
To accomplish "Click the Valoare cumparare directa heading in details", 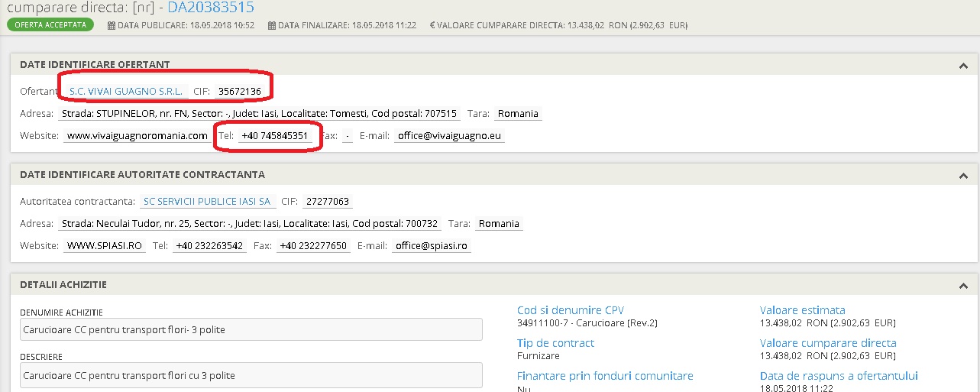I will [828, 343].
